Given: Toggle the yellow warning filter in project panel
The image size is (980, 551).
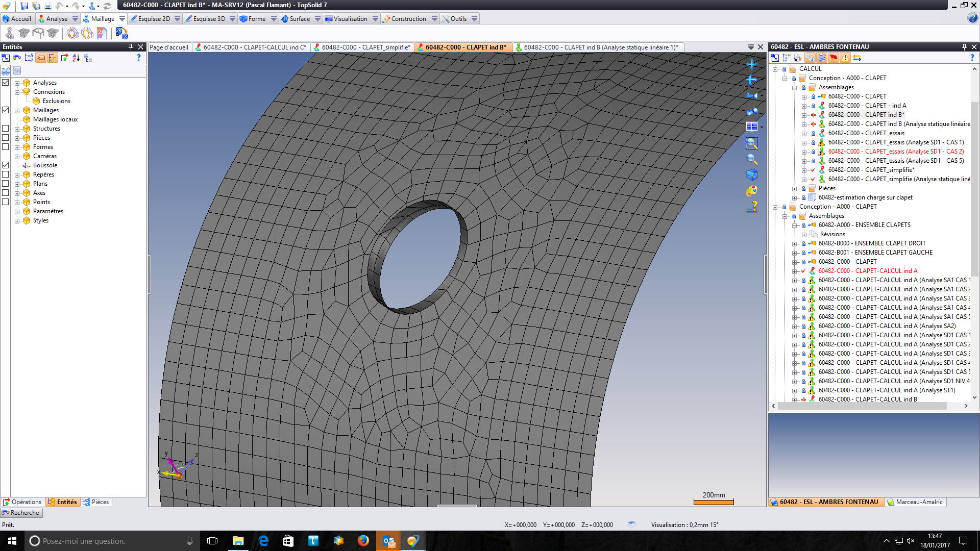Looking at the screenshot, I should [845, 58].
